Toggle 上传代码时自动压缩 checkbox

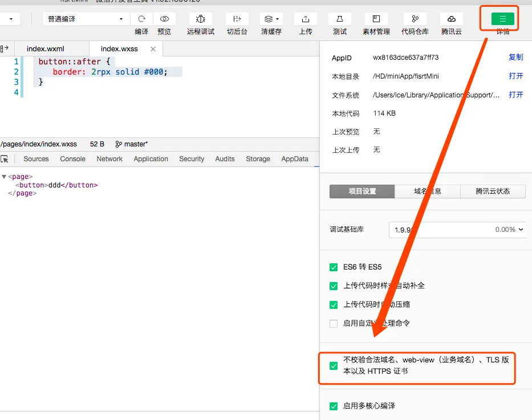point(334,305)
